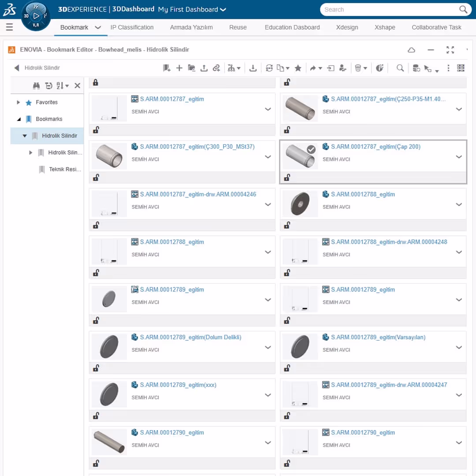
Task: Click the search magnifier in the top bar
Action: pos(463,9)
